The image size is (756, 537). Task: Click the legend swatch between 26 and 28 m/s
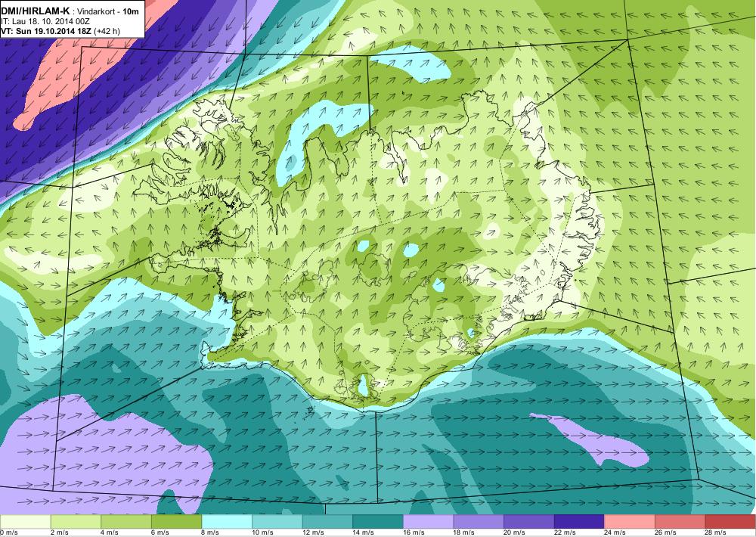680,522
